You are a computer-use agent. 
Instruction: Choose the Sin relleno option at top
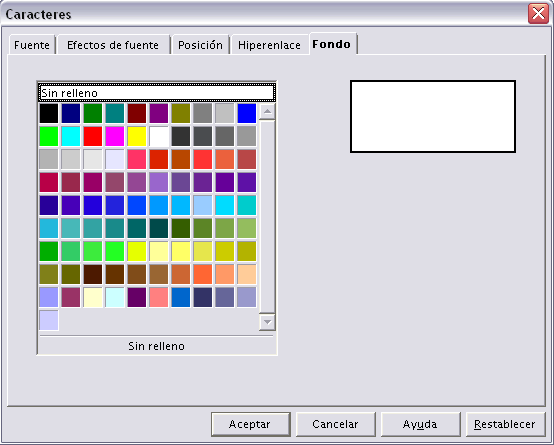pyautogui.click(x=157, y=93)
